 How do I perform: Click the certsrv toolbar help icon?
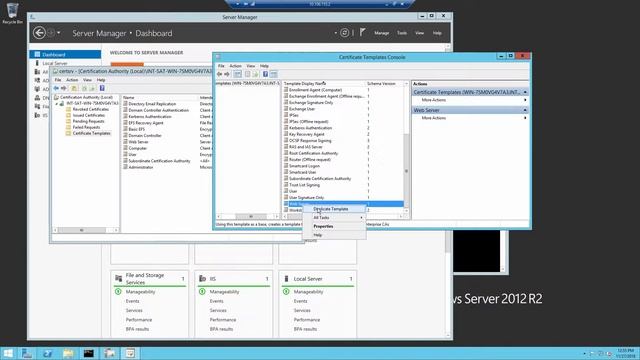click(x=102, y=88)
